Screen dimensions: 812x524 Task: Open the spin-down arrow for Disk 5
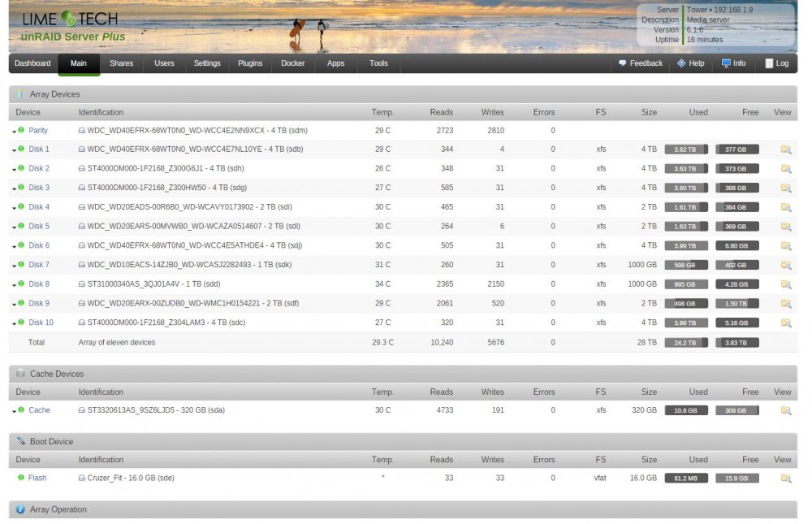tap(14, 228)
